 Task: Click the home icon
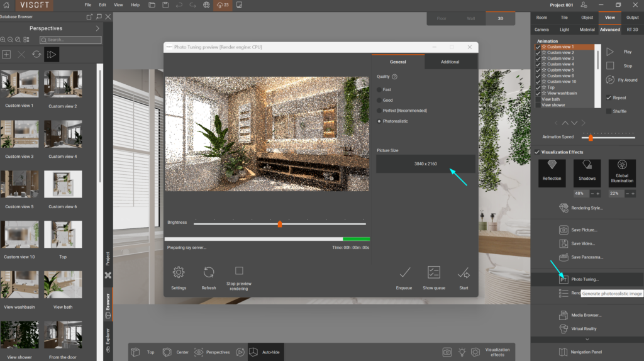(6, 5)
